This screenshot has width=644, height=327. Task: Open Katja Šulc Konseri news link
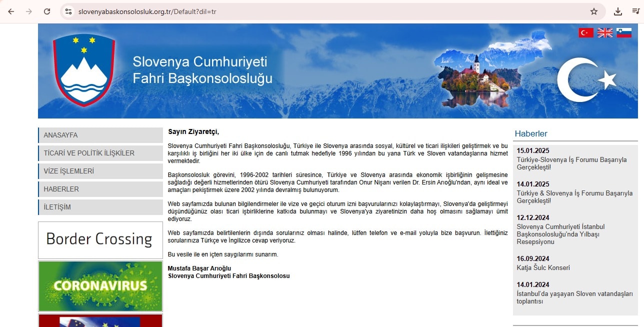point(543,267)
